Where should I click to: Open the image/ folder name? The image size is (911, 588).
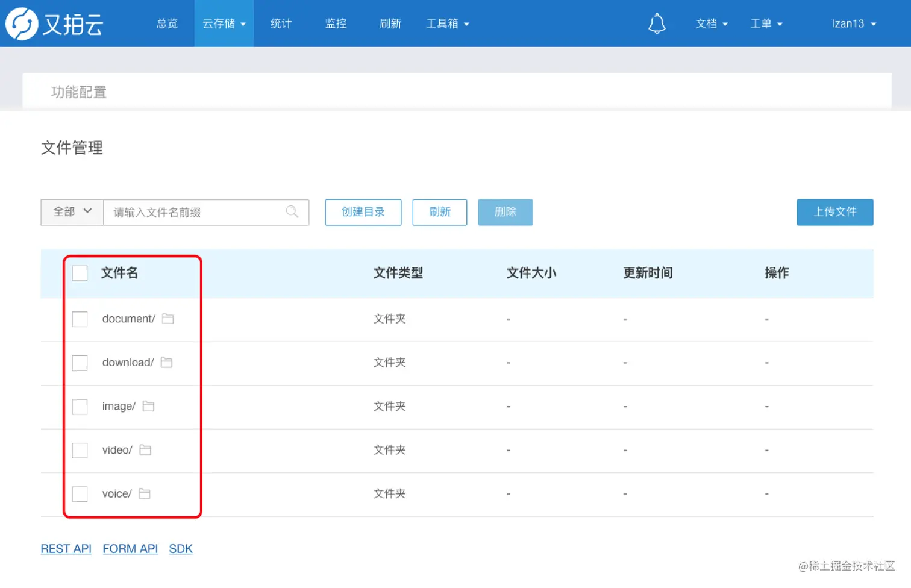119,407
